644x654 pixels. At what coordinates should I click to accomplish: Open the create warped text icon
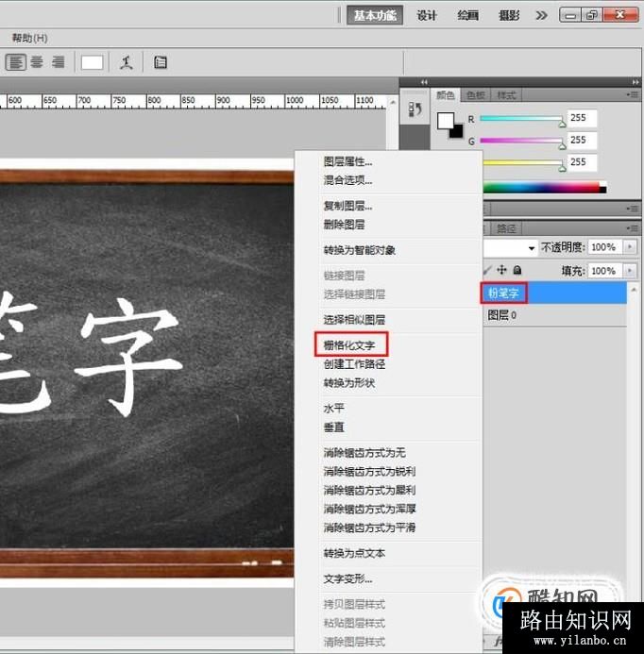(x=127, y=62)
